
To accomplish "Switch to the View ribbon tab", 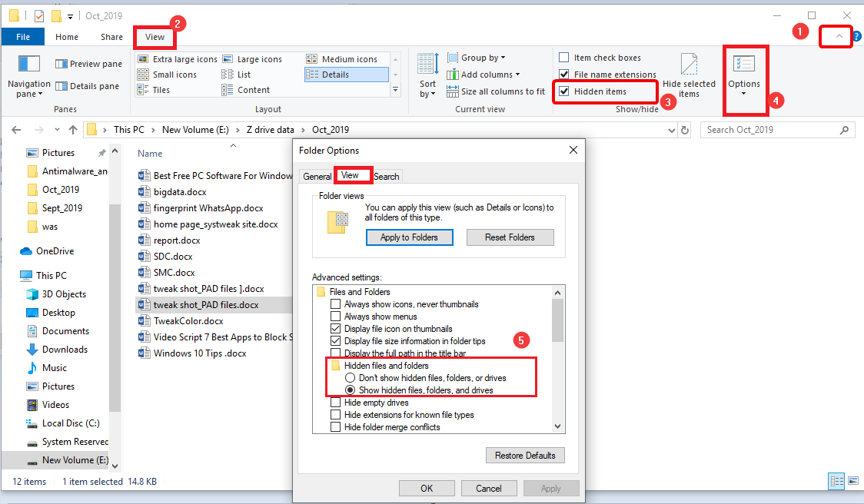I will tap(155, 37).
